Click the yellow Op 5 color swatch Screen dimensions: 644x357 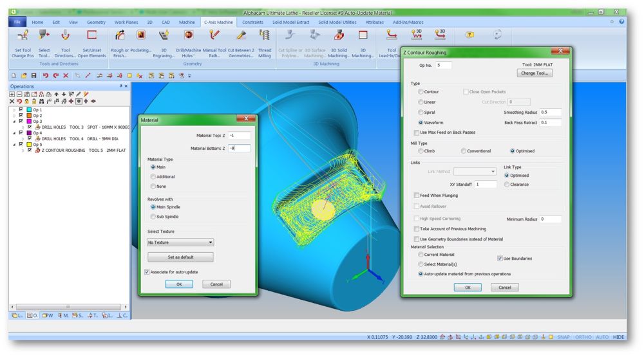click(x=28, y=145)
